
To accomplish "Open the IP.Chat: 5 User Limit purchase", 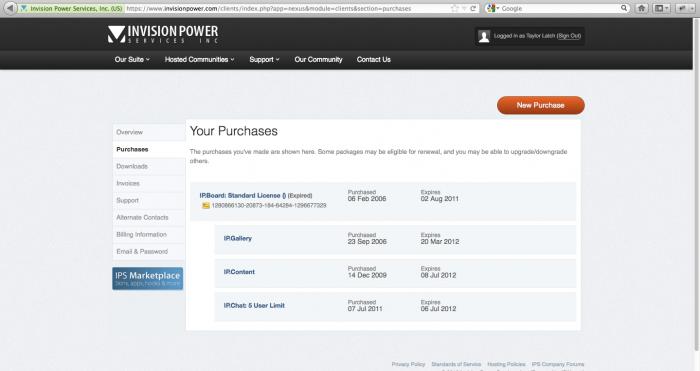I will point(254,305).
